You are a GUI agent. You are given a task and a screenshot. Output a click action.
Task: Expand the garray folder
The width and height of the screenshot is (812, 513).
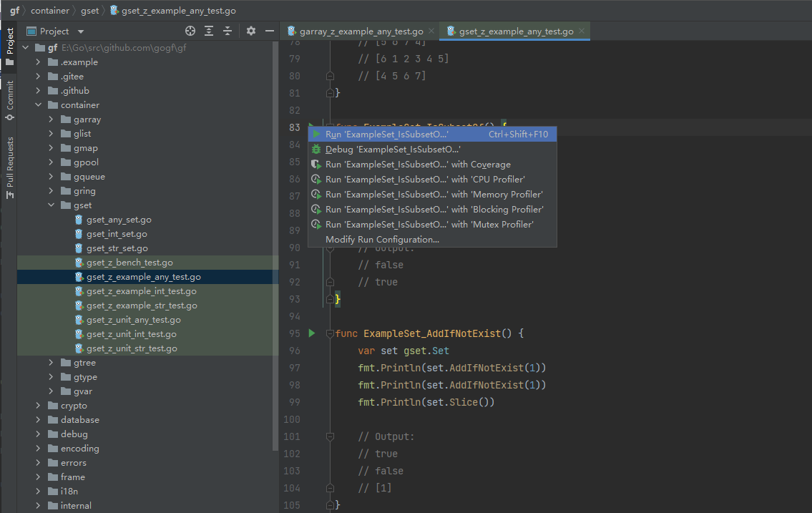tap(51, 119)
